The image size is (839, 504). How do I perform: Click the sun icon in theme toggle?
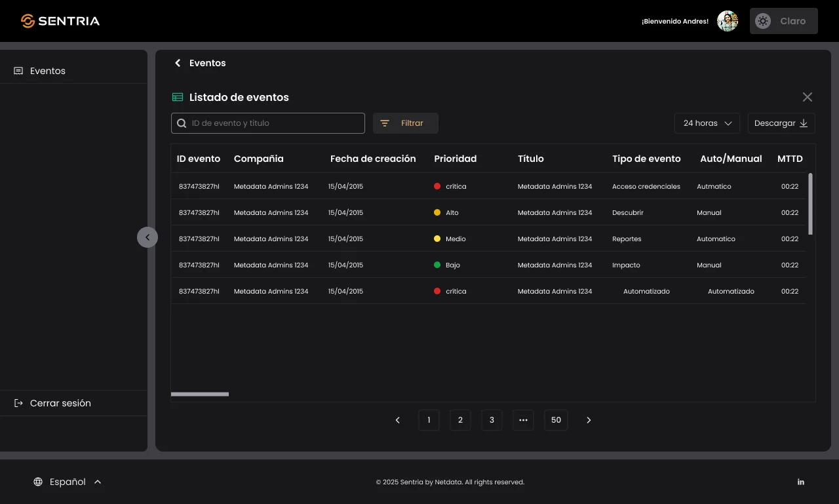763,21
